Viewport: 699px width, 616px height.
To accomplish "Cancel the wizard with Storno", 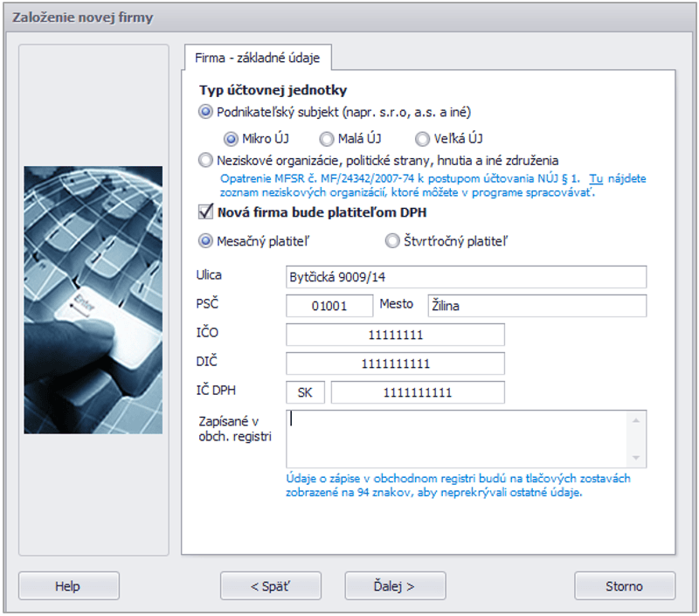I will 624,586.
